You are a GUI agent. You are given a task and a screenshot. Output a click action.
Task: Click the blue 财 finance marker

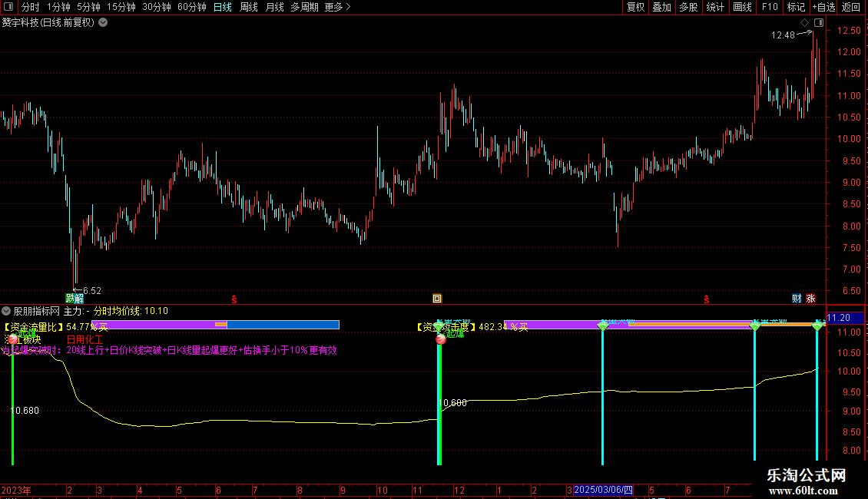click(797, 299)
